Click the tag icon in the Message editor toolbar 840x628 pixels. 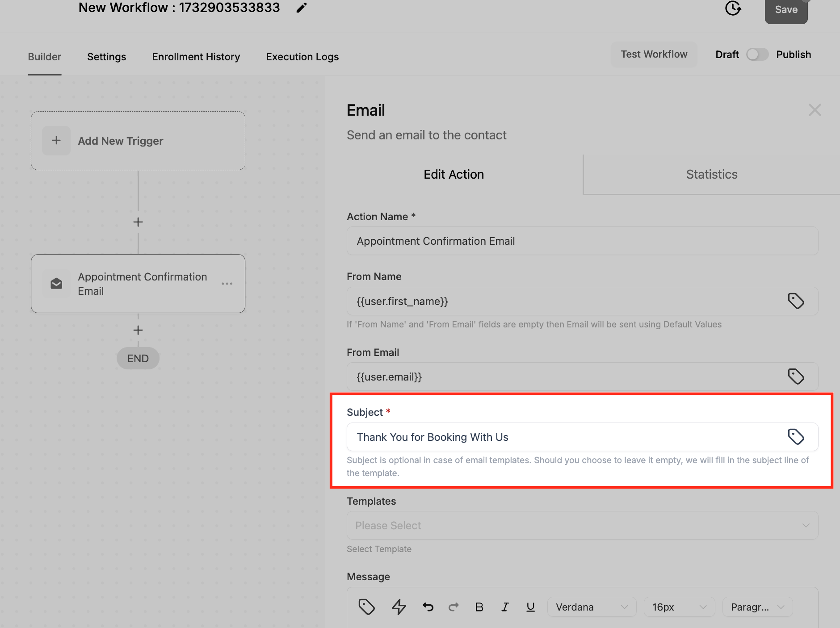367,607
